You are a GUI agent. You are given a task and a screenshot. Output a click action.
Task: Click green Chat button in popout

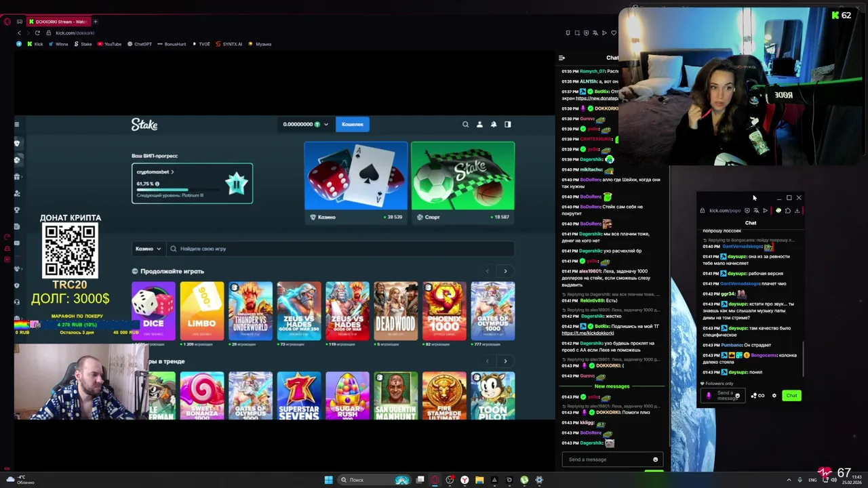tap(791, 396)
